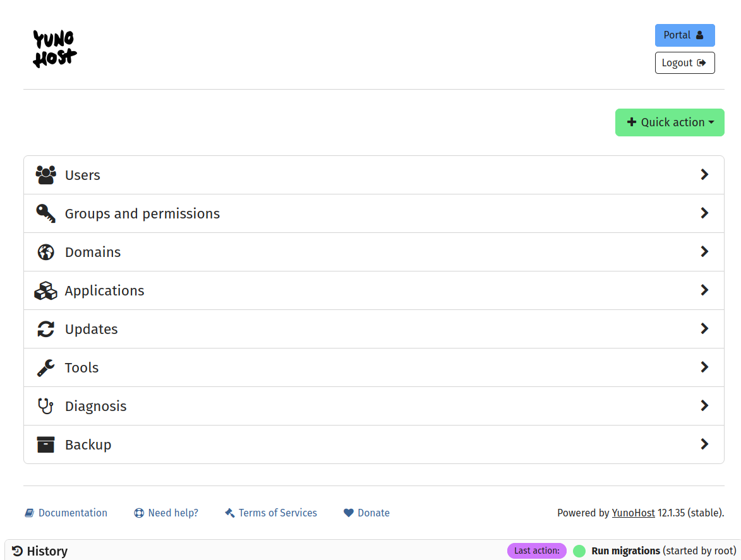The height and width of the screenshot is (560, 741).
Task: Open the Portal button
Action: pyautogui.click(x=684, y=35)
